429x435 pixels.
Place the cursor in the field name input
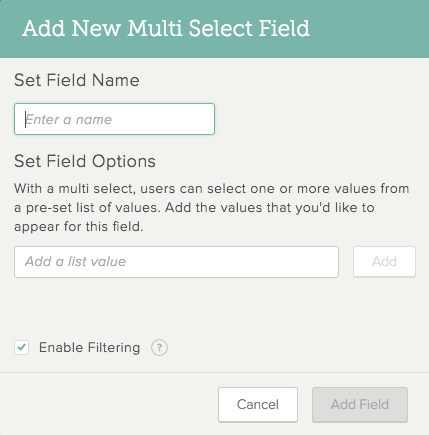tap(114, 119)
